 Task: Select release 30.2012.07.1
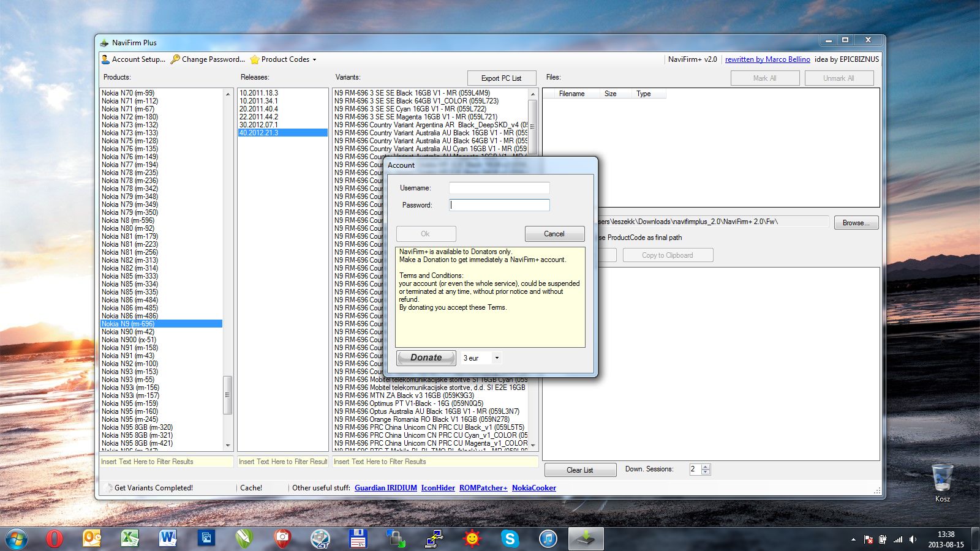(283, 125)
